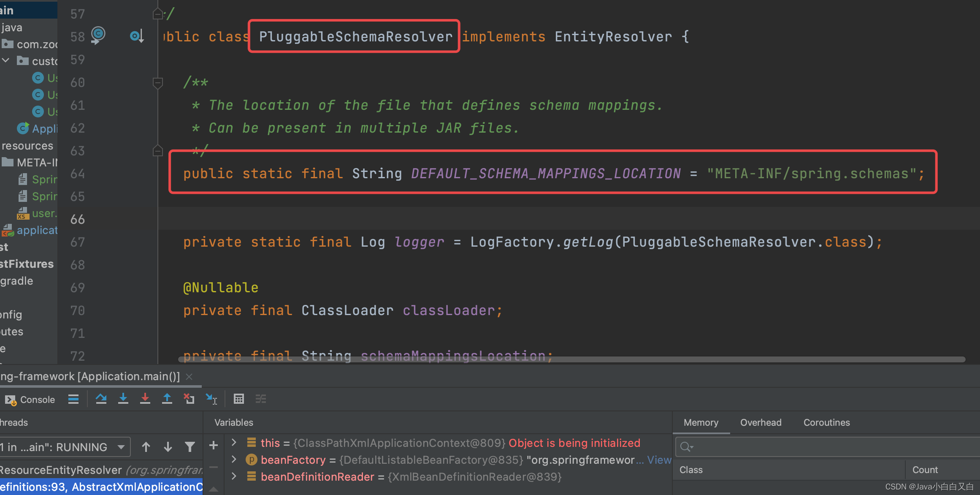The width and height of the screenshot is (980, 495).
Task: Click the Step Out icon
Action: [x=167, y=399]
